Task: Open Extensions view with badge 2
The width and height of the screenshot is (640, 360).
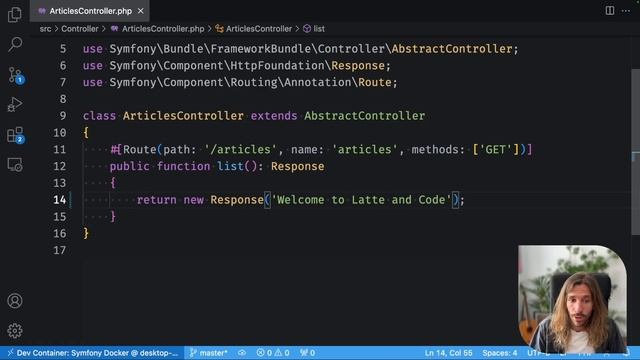Action: [16, 135]
